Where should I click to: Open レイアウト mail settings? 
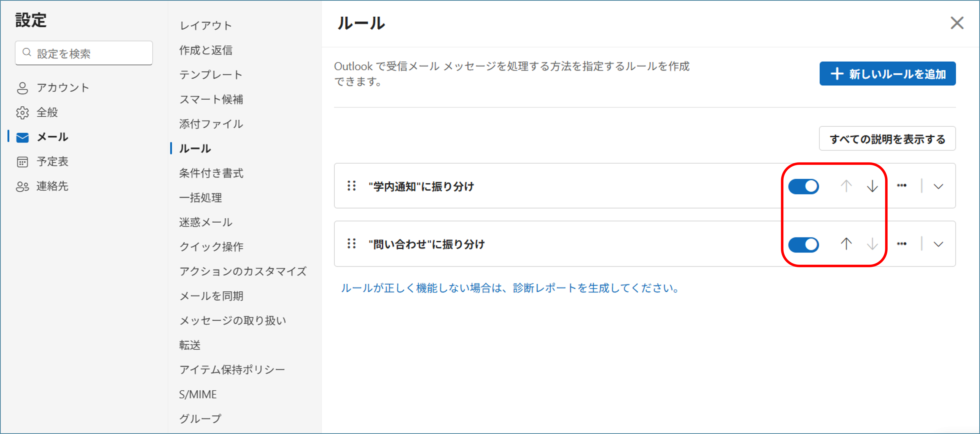coord(206,25)
